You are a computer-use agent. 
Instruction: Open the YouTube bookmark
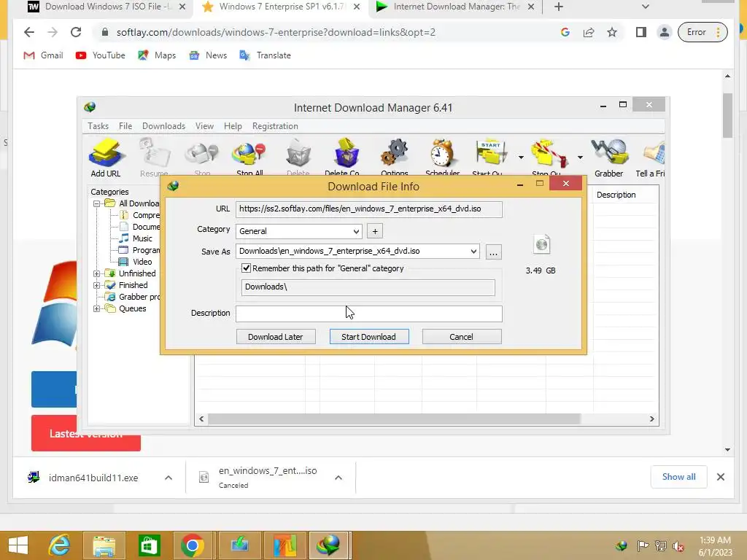tap(101, 55)
